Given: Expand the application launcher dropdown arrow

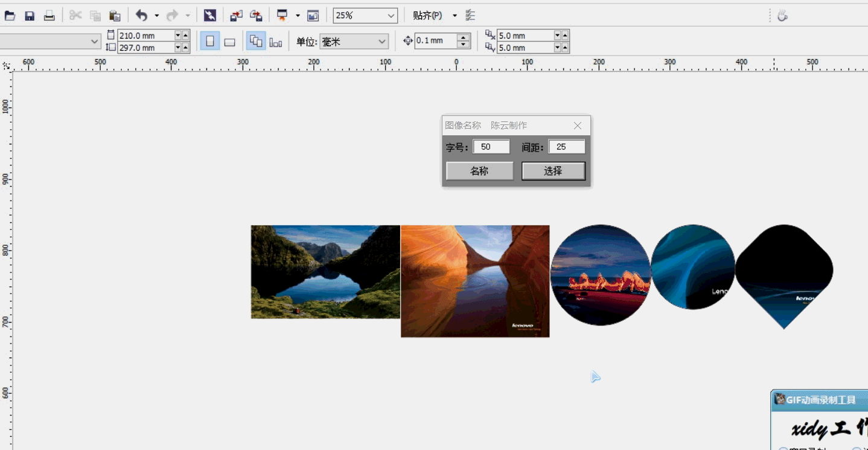Looking at the screenshot, I should pyautogui.click(x=298, y=16).
